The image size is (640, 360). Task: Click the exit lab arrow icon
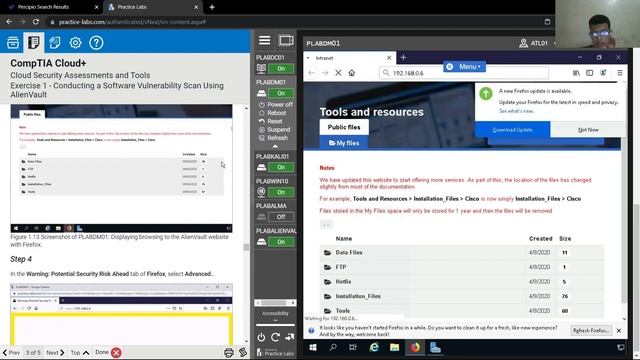coord(289,337)
